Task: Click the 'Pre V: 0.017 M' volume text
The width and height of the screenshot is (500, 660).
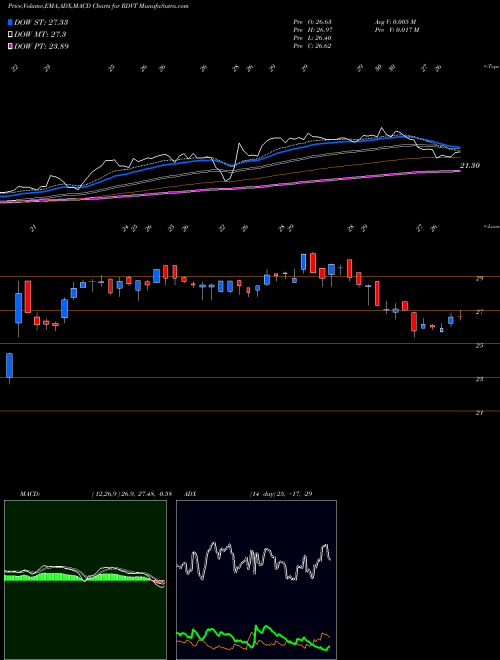Action: coord(396,30)
